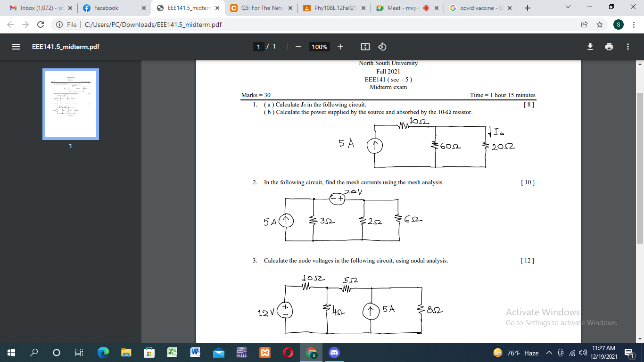Select the page thumbnail in the sidebar
Viewport: 644px width, 362px height.
[x=70, y=104]
